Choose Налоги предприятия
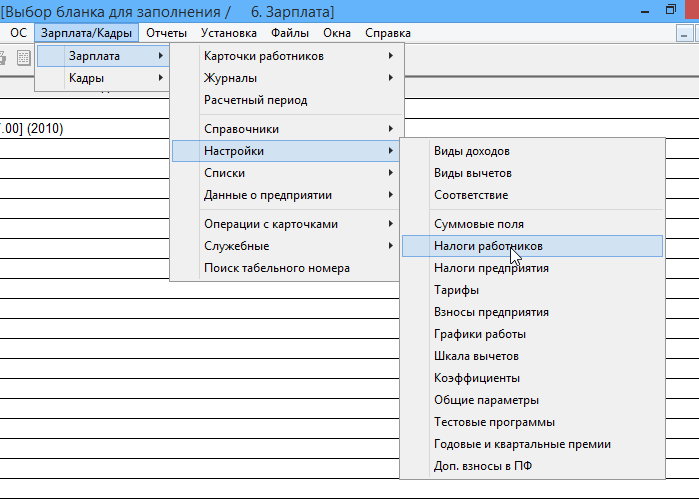This screenshot has height=500, width=699. point(532,268)
